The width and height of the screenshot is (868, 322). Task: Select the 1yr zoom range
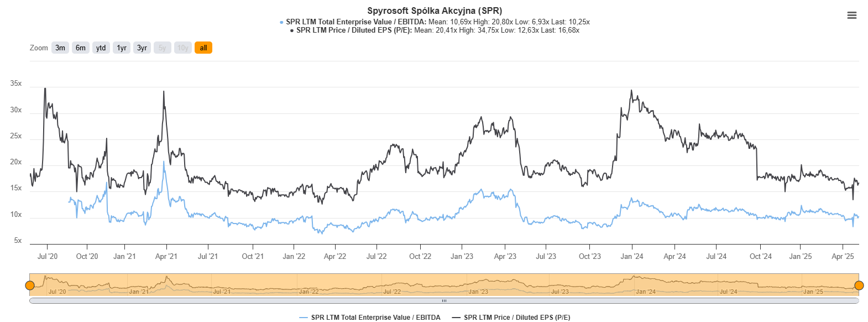point(122,48)
